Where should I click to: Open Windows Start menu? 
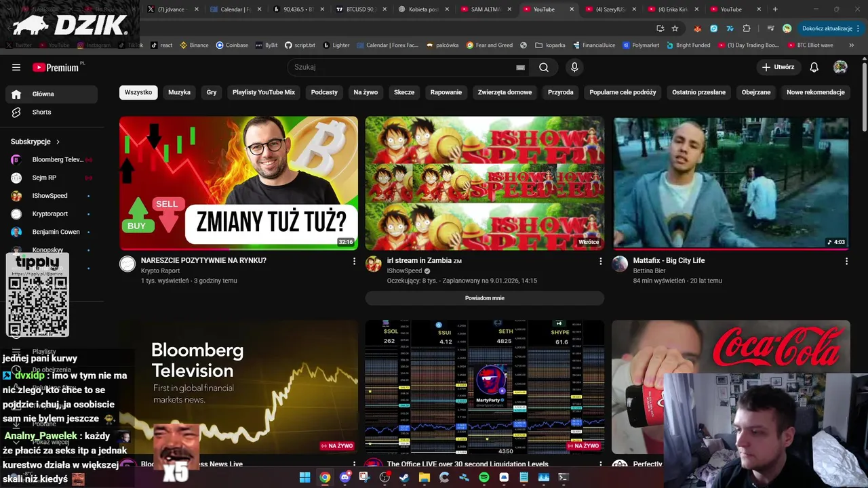[x=304, y=477]
